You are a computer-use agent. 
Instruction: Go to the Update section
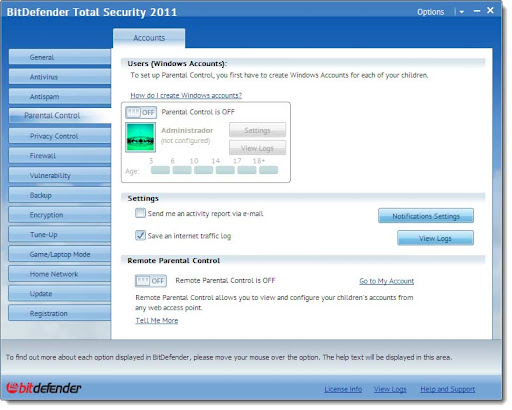click(59, 293)
